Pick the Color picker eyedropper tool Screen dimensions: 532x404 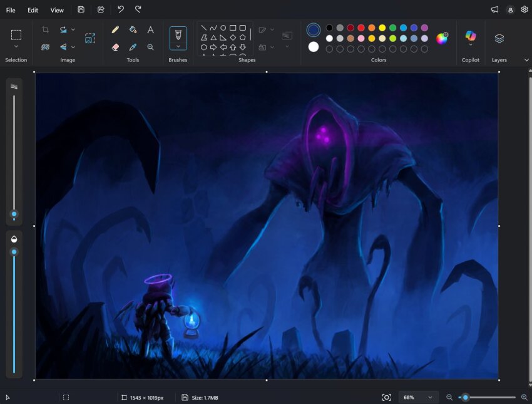[133, 47]
